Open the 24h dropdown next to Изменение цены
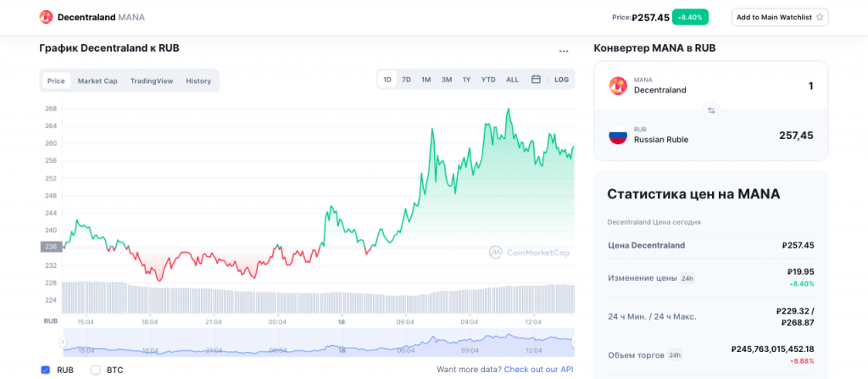This screenshot has width=868, height=379. tap(687, 278)
